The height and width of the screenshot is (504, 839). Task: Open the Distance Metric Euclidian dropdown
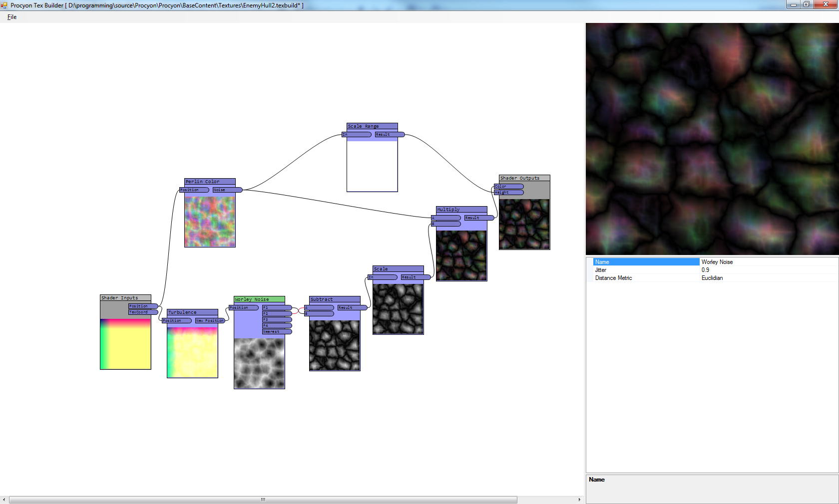[768, 278]
